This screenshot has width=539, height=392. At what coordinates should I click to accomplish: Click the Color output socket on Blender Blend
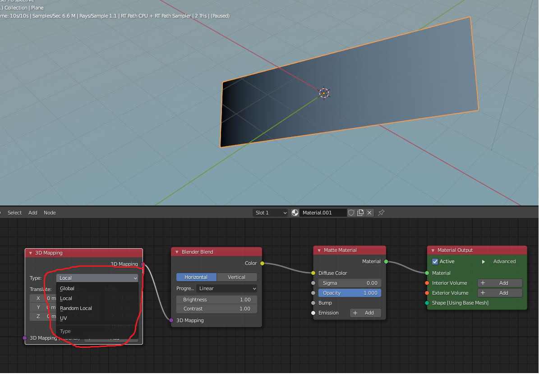click(262, 263)
